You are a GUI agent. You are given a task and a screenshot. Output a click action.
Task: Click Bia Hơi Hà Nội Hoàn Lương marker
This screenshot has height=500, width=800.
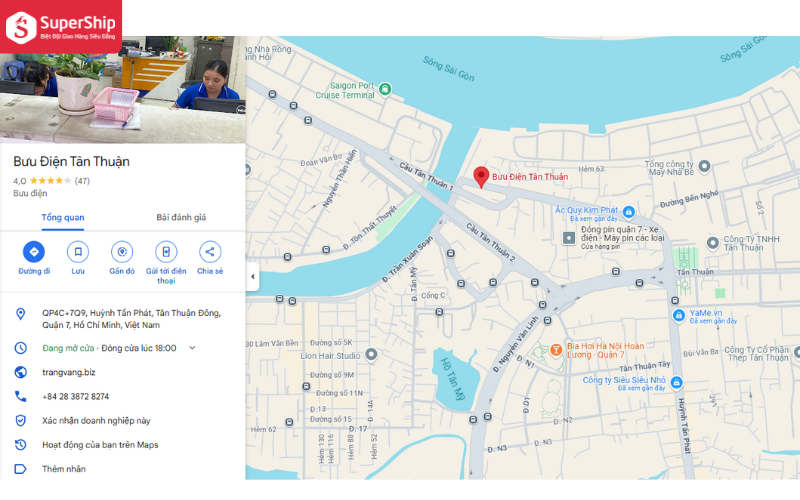tap(556, 350)
